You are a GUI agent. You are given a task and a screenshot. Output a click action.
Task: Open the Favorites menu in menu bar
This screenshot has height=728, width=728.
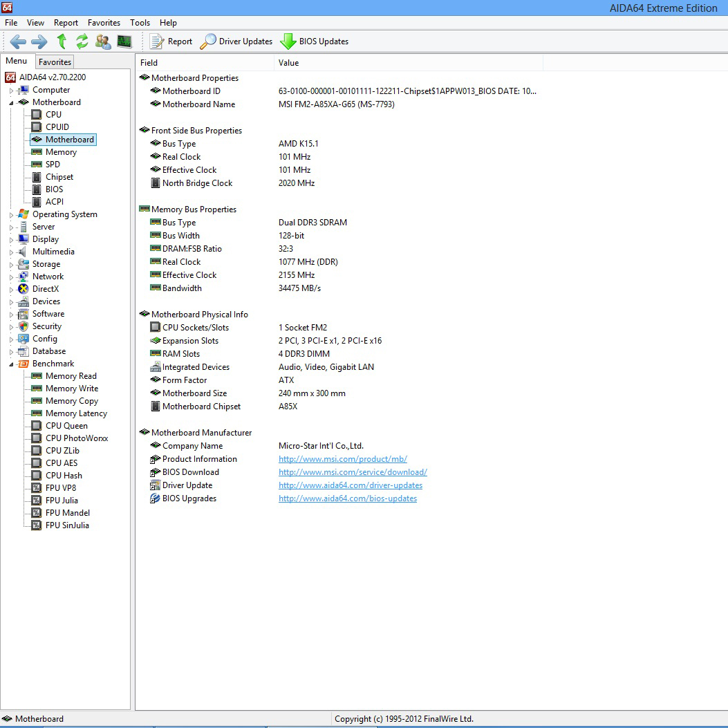(x=104, y=23)
